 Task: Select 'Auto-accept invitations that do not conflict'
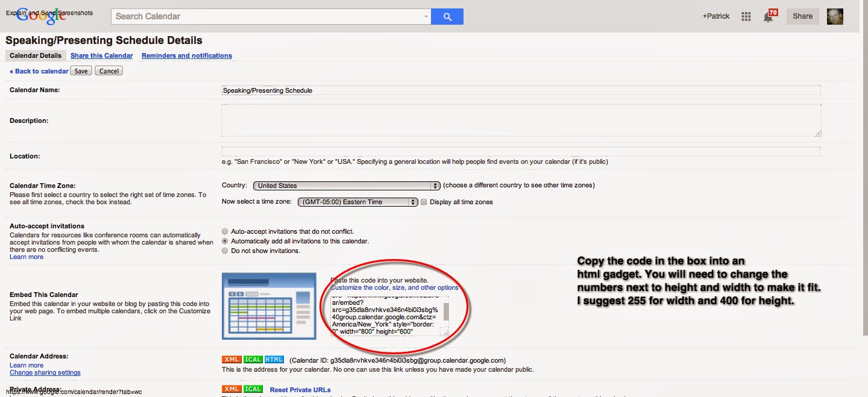(x=225, y=231)
